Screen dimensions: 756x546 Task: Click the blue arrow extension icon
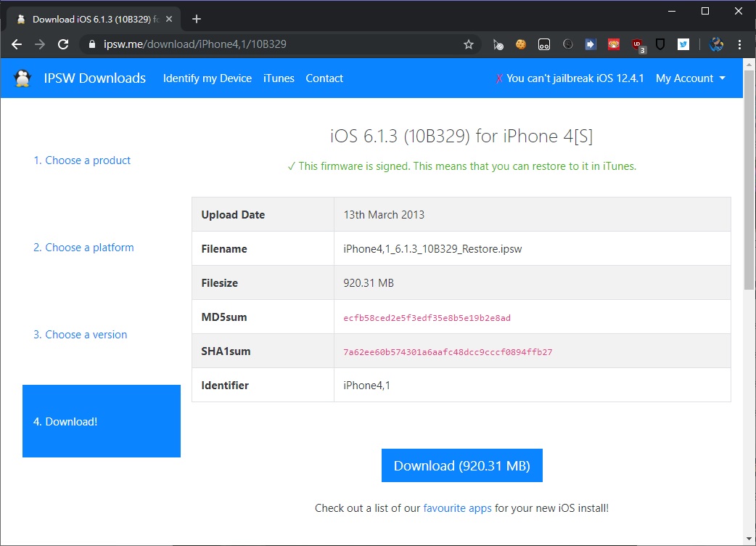[590, 44]
